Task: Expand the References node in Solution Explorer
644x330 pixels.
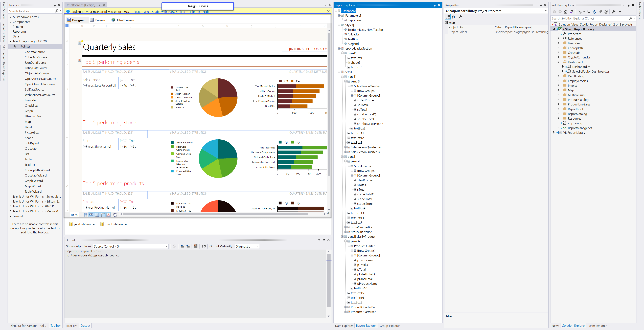Action: (x=559, y=38)
